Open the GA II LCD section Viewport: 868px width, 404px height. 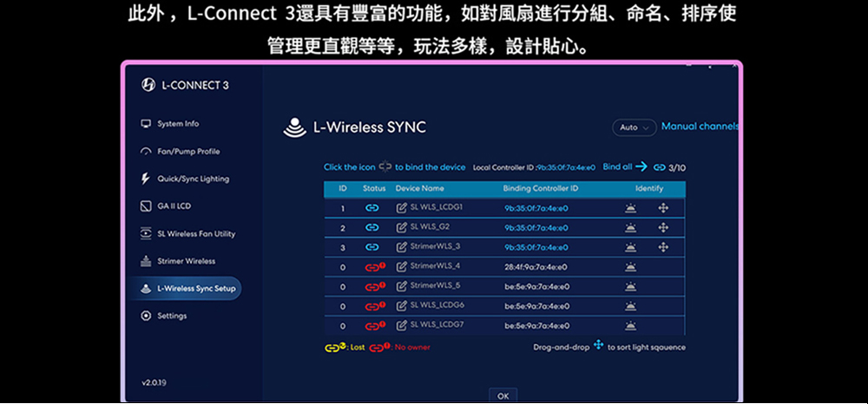pos(175,206)
